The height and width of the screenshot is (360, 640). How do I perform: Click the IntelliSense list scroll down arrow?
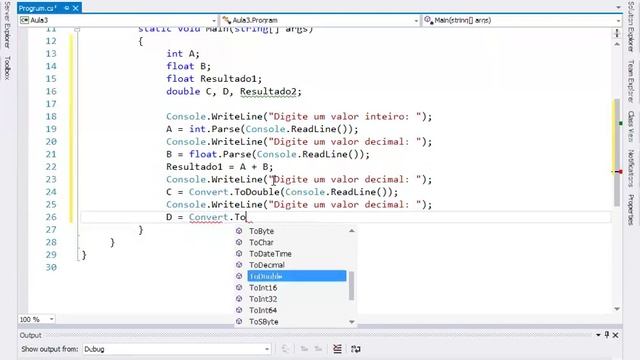[x=351, y=322]
